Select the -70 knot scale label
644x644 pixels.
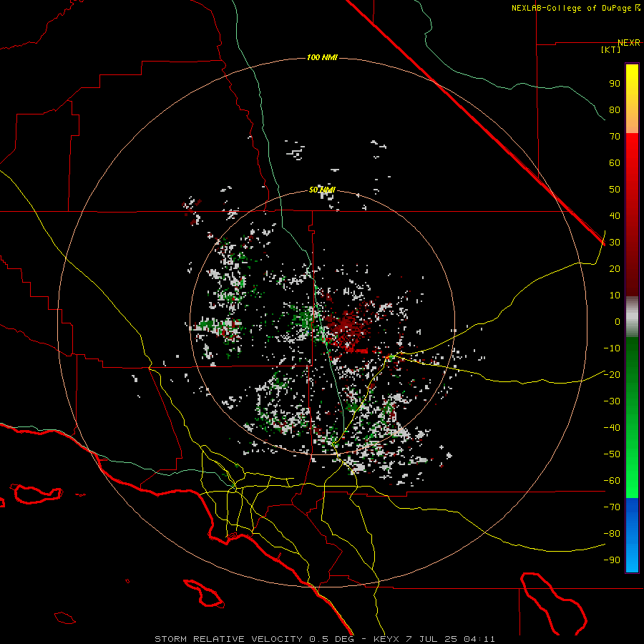click(612, 507)
